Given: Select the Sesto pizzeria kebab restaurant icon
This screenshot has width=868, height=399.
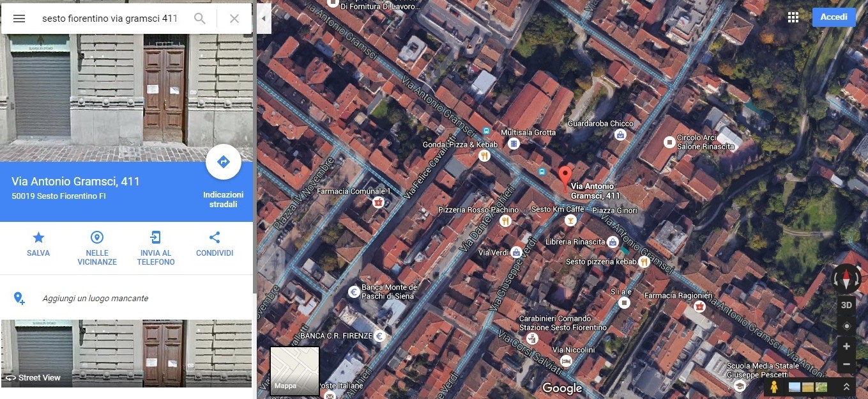Looking at the screenshot, I should pos(644,262).
